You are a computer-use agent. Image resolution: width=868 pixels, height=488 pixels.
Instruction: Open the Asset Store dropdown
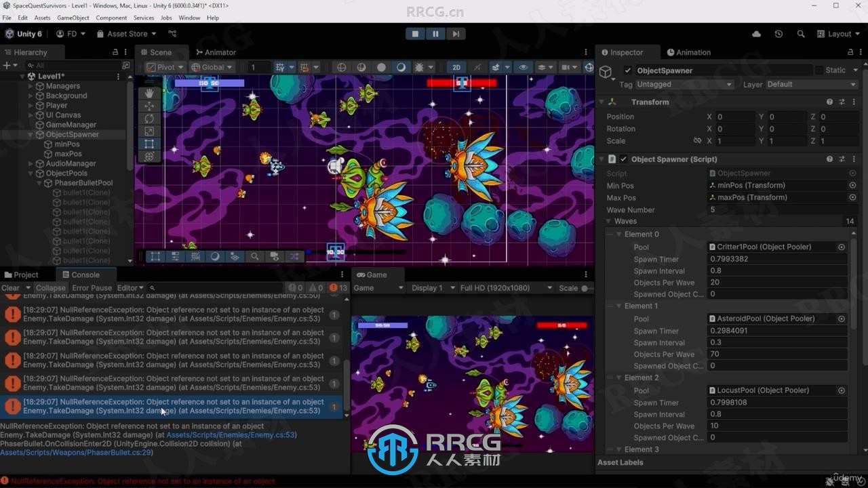[x=127, y=34]
